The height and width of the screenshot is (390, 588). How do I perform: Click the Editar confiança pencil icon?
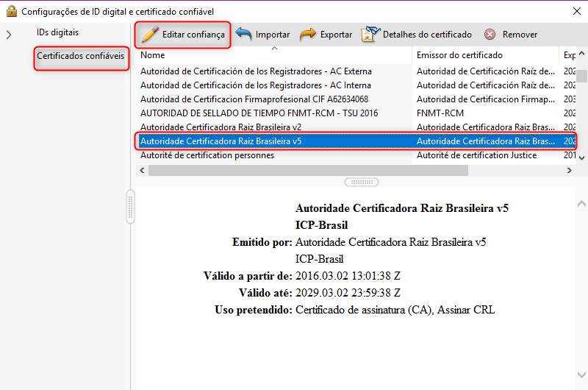(x=150, y=35)
